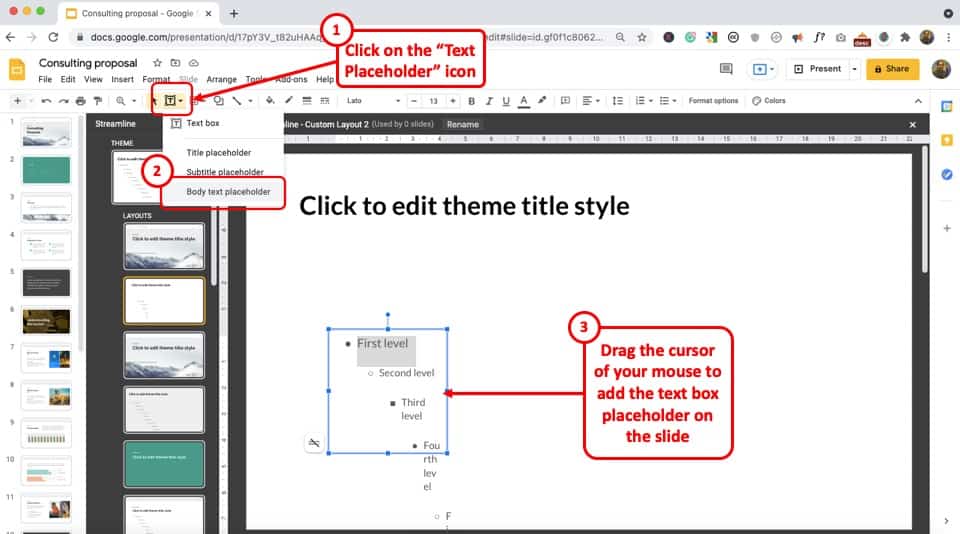Increase font size with plus button
960x534 pixels.
[452, 100]
